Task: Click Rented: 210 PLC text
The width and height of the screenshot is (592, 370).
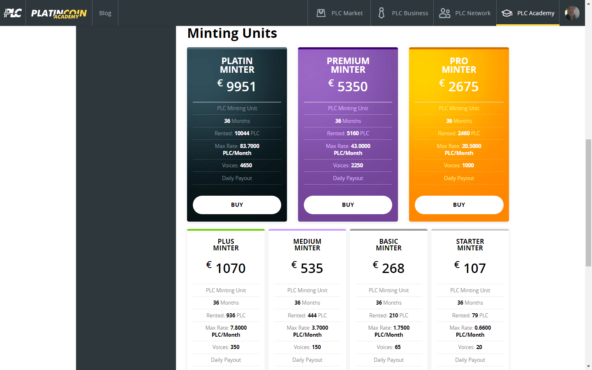Action: 388,315
